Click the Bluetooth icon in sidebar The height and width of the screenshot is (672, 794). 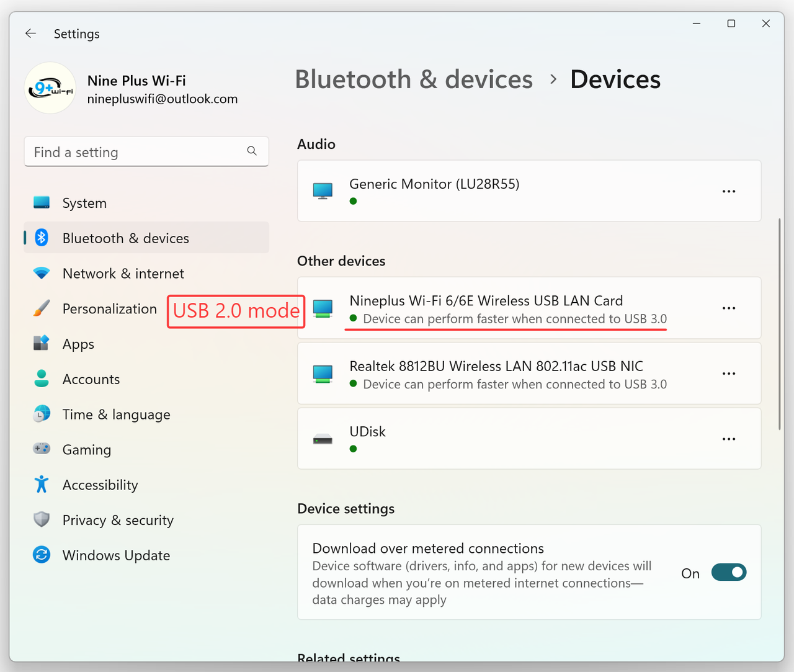(42, 238)
